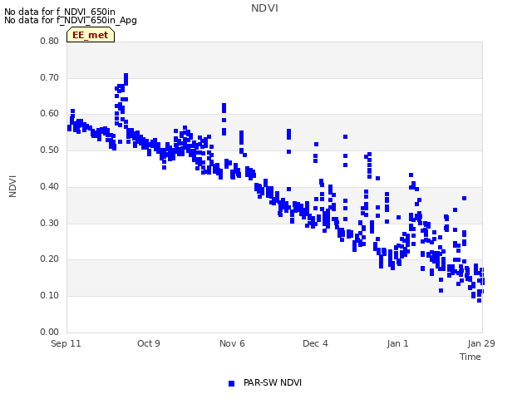Click the 0.70 y-axis tick label
The height and width of the screenshot is (399, 532).
[x=50, y=77]
